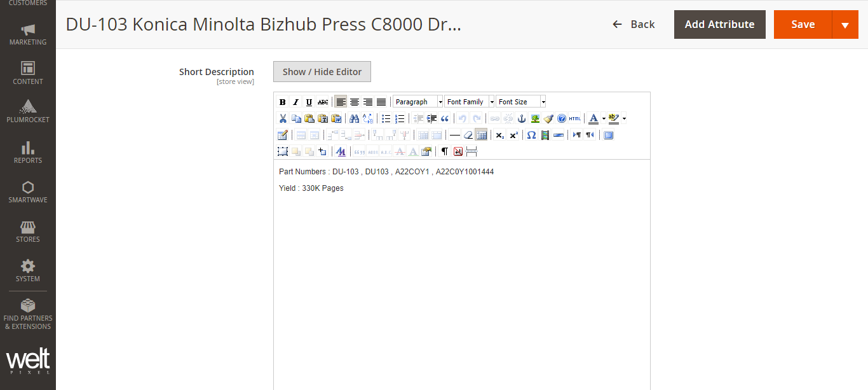This screenshot has width=868, height=390.
Task: Open the HTML source editor
Action: [575, 118]
